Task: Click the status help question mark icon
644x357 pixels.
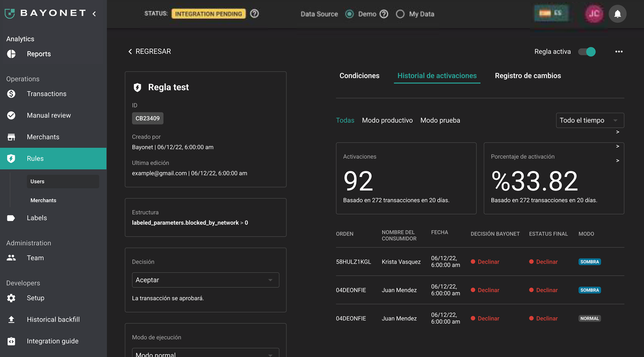Action: tap(255, 14)
